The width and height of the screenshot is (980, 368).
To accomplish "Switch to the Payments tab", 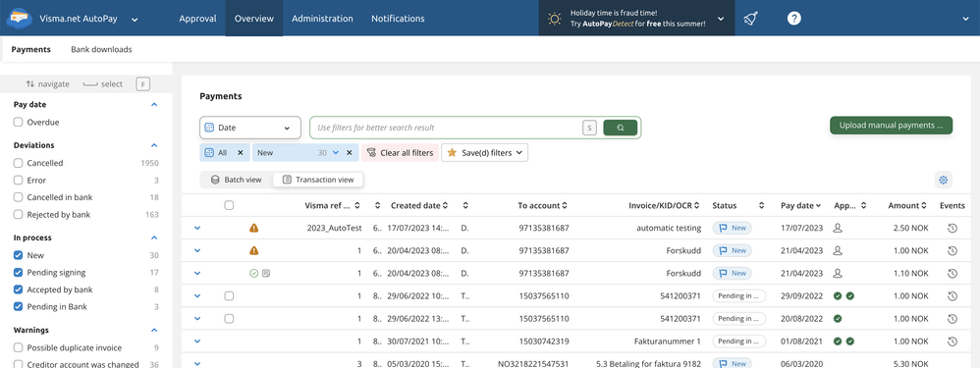I will click(30, 49).
